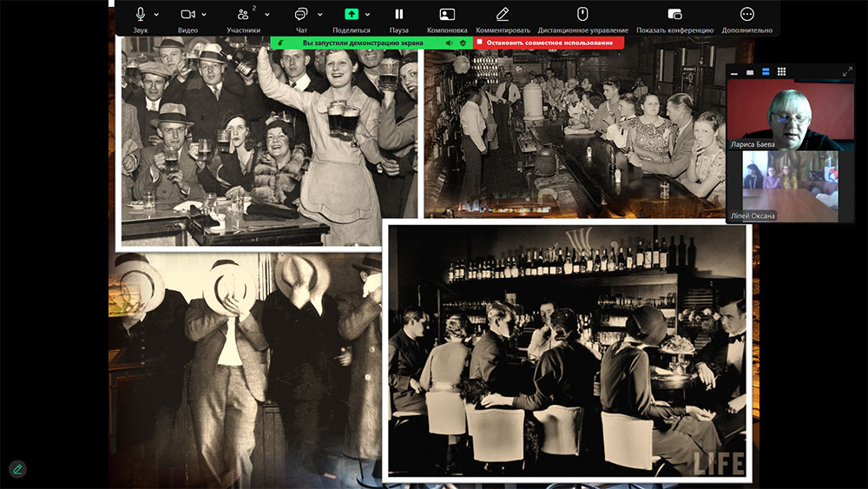Expand the audio options arrow next to Звук

156,15
